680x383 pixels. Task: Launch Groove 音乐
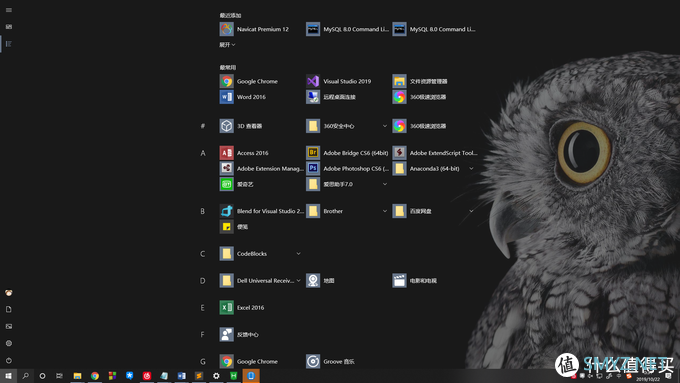tap(330, 361)
